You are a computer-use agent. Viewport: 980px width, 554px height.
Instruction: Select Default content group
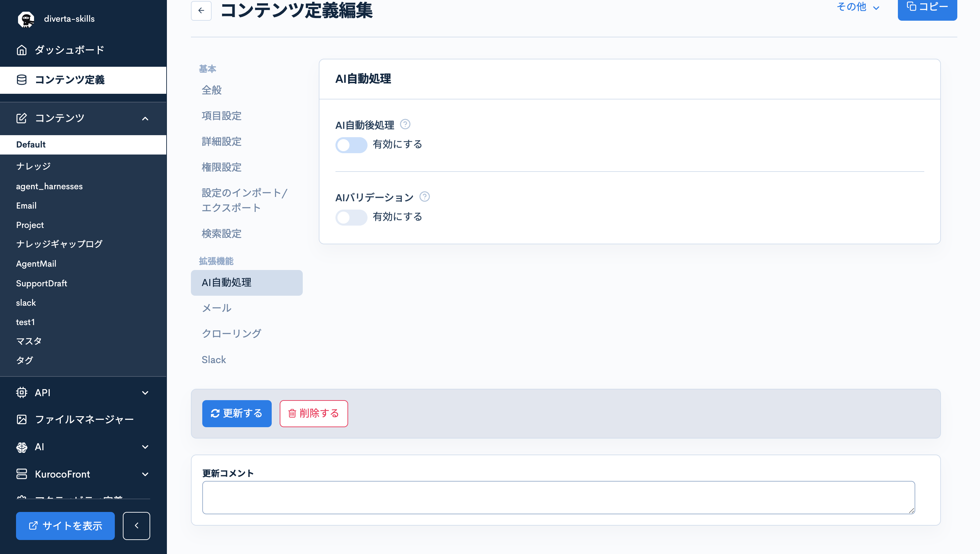[x=83, y=145]
